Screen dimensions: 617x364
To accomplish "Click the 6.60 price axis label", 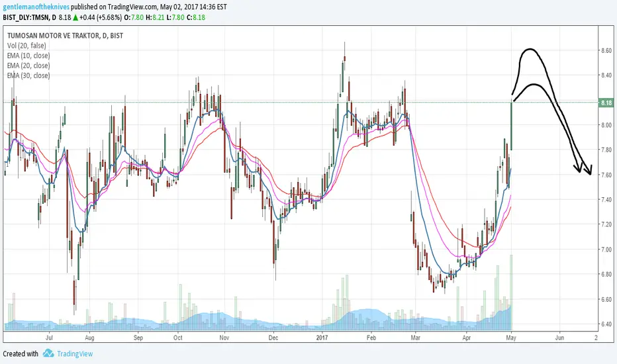I will coord(606,299).
